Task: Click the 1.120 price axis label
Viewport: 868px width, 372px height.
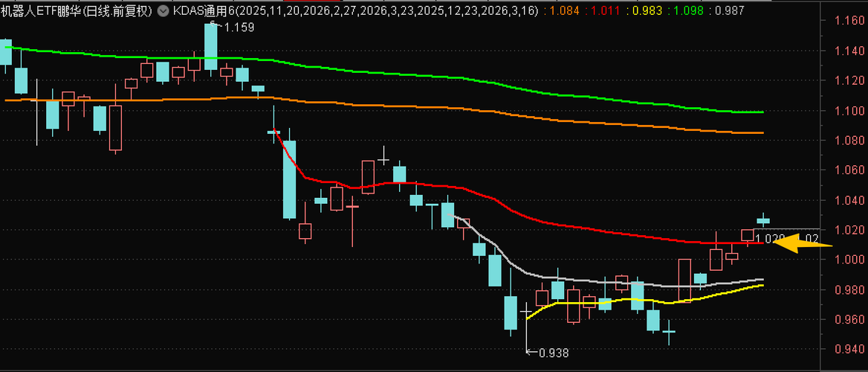Action: (849, 81)
